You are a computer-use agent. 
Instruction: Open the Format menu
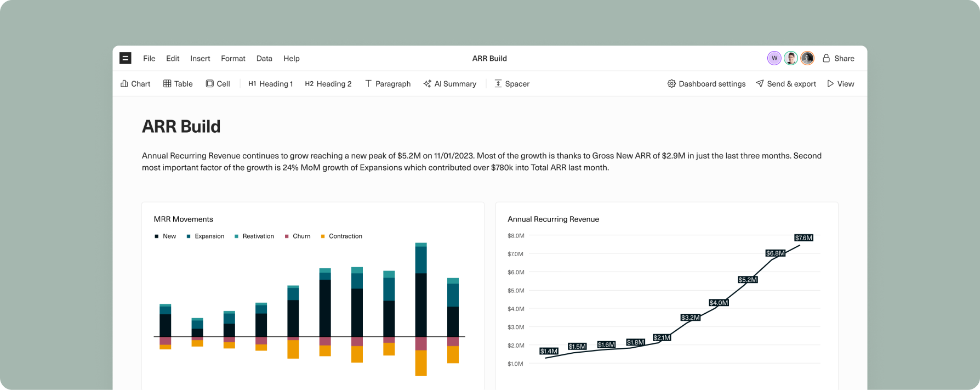click(x=233, y=58)
